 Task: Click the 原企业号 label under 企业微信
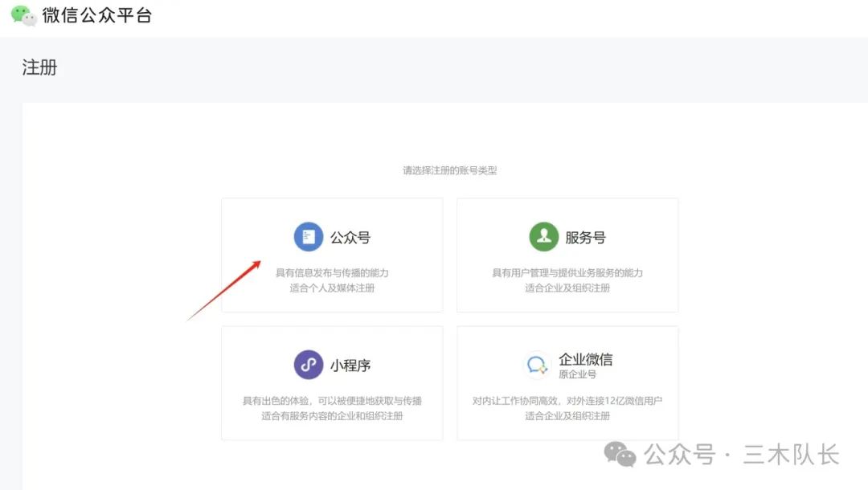(x=579, y=372)
